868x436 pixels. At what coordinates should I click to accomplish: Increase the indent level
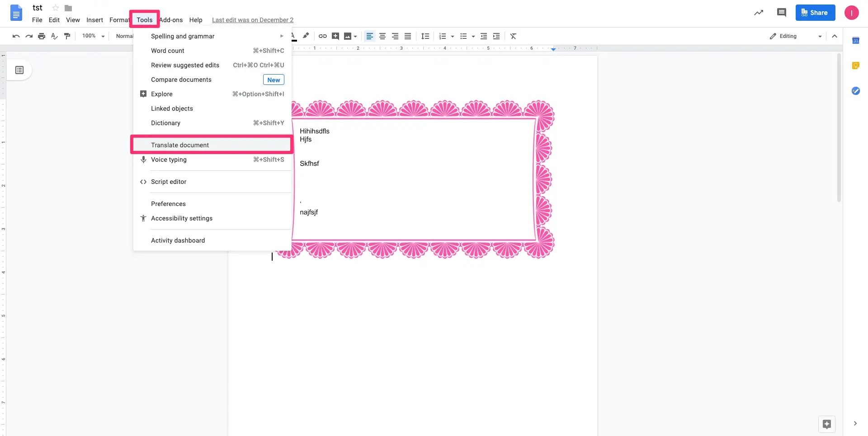[496, 36]
